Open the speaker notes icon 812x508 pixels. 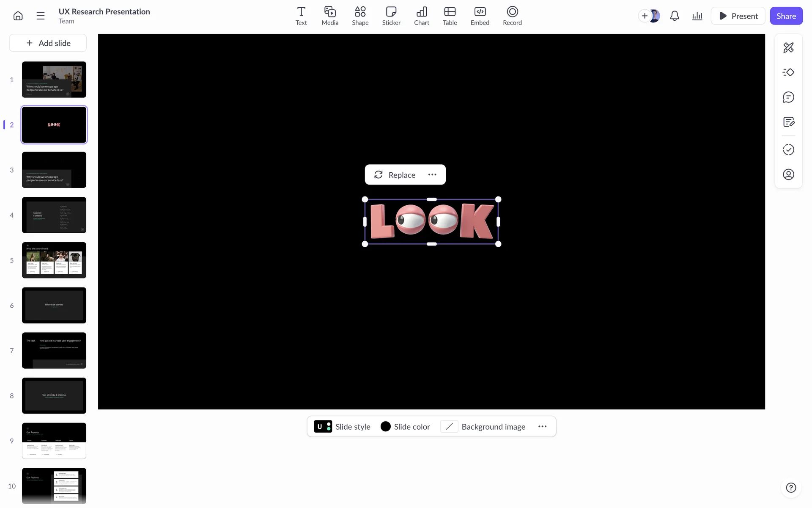pyautogui.click(x=788, y=122)
